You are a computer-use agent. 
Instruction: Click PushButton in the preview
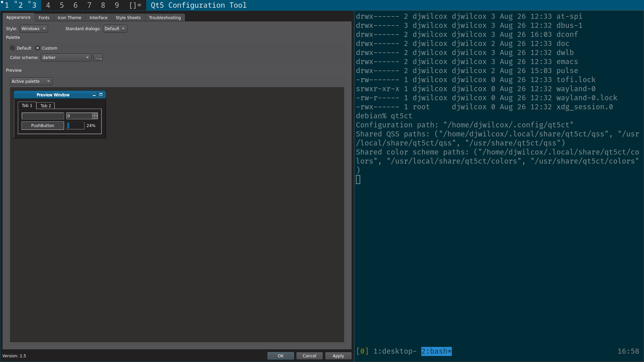point(43,126)
